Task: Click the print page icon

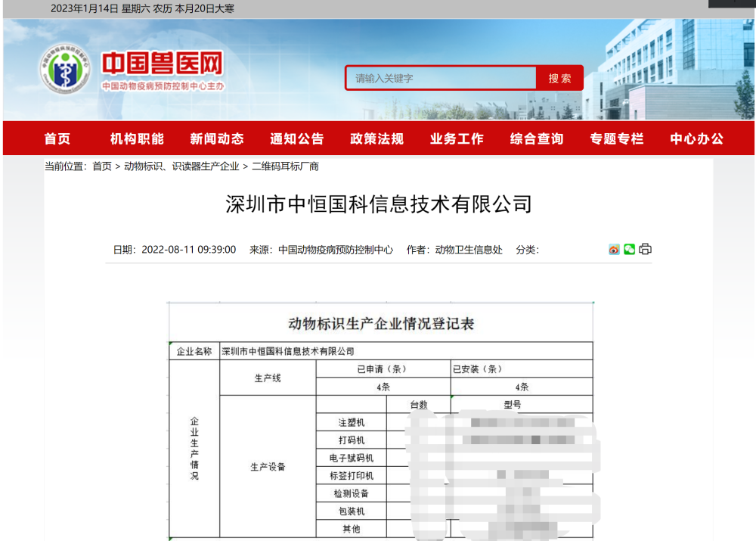Action: click(x=645, y=250)
